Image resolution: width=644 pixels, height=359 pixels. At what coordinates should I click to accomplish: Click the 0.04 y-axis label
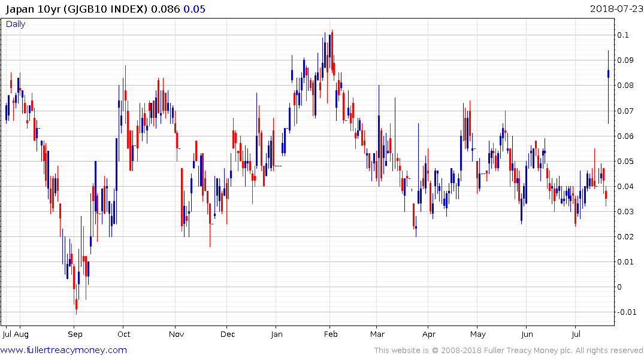(x=625, y=186)
